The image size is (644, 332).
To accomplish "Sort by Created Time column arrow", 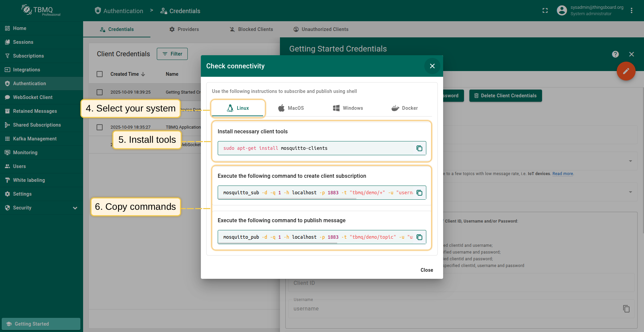I will pos(143,74).
